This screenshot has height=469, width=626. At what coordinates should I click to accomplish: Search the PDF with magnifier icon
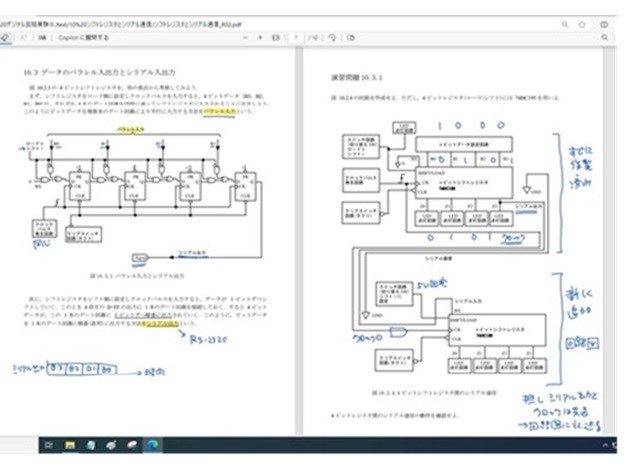click(x=604, y=38)
